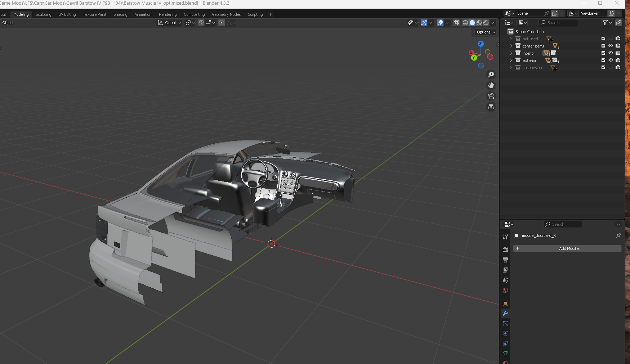
Task: Expand the exterior collection in outliner
Action: click(x=511, y=60)
